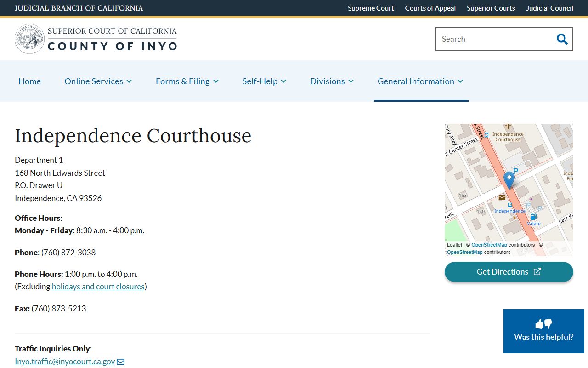Expand the Forms & Filing chevron
The height and width of the screenshot is (368, 588).
coord(216,81)
